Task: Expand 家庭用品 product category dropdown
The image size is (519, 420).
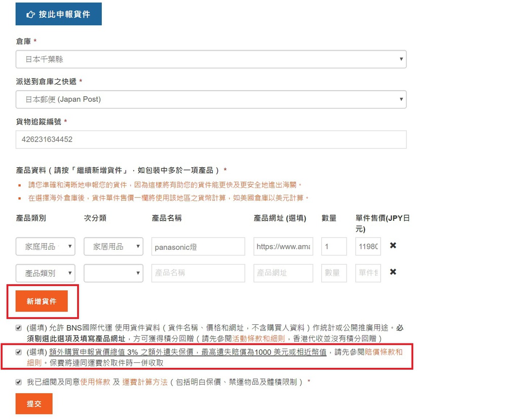Action: pos(45,246)
